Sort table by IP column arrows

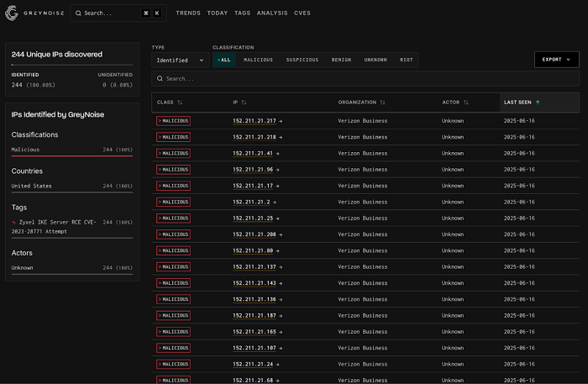click(244, 103)
